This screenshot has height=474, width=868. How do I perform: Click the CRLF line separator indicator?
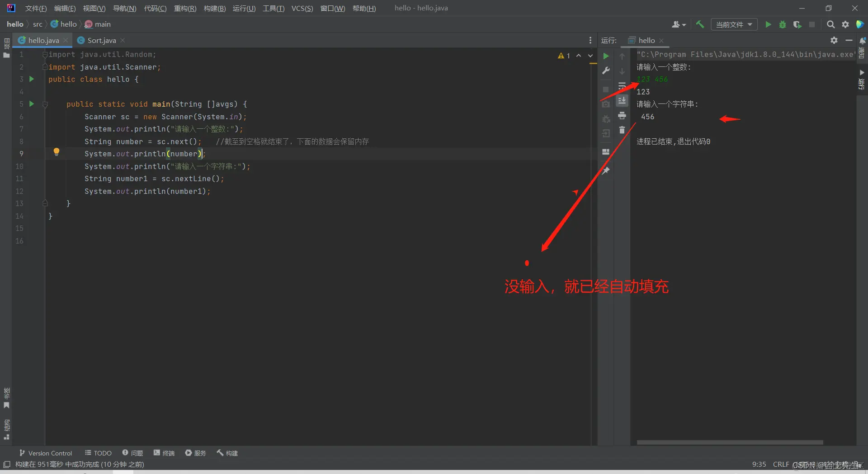point(781,465)
